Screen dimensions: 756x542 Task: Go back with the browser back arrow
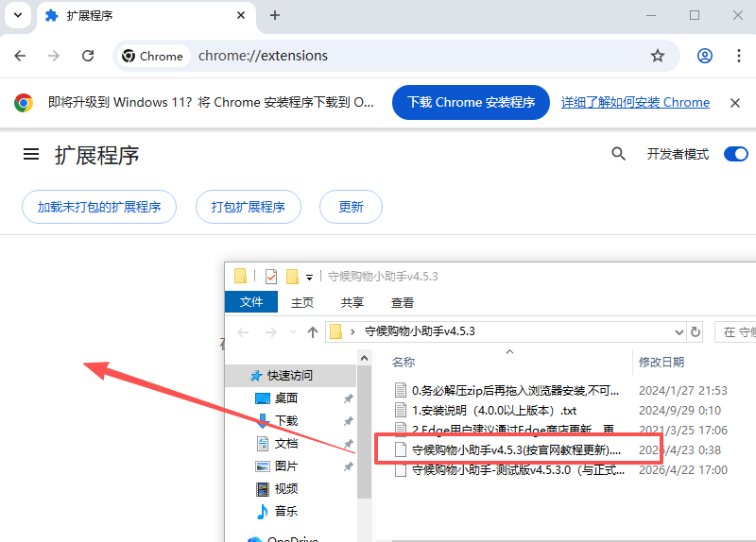click(20, 56)
